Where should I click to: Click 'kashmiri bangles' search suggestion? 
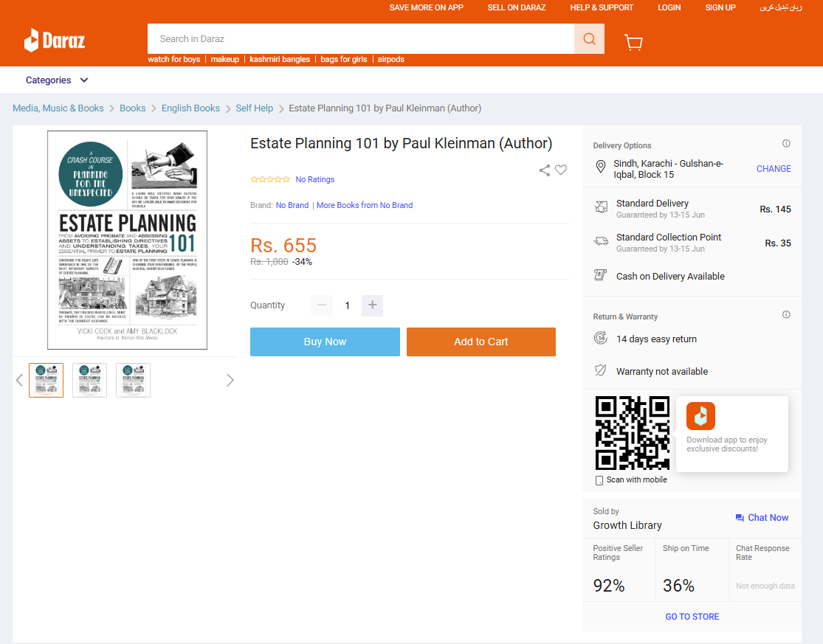[280, 59]
